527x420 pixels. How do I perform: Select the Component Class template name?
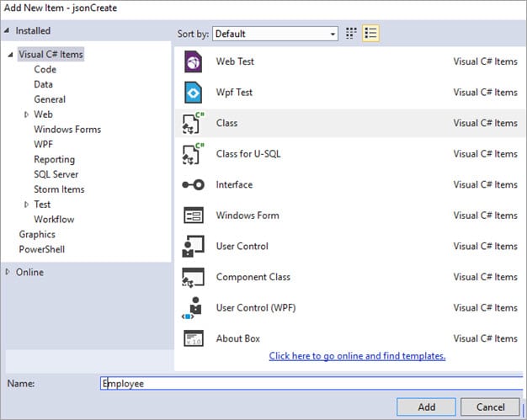253,277
